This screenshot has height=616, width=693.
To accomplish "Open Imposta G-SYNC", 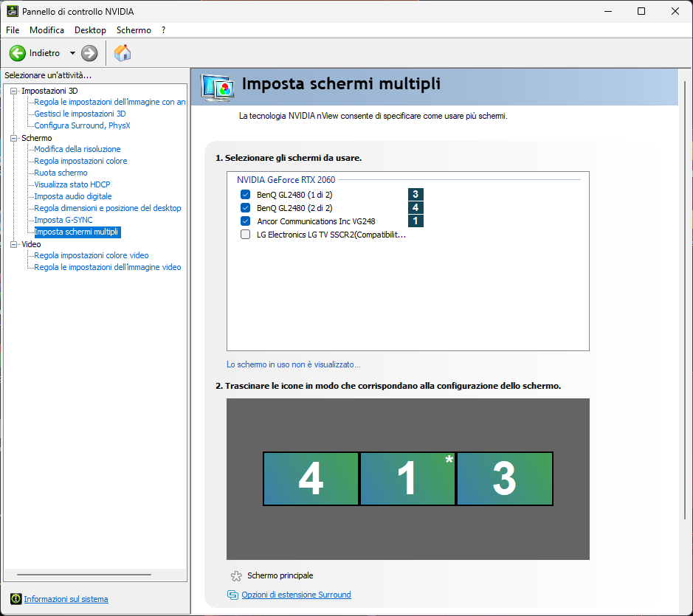I will (x=63, y=220).
